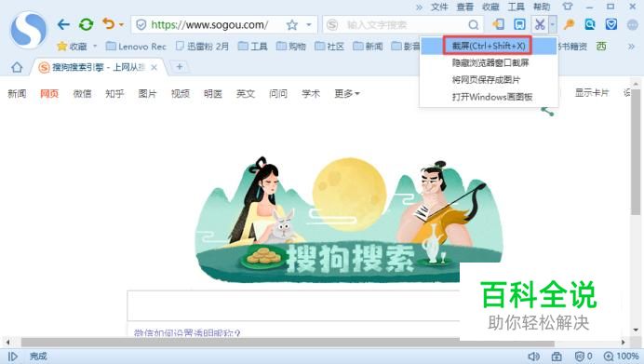Viewport: 644px width, 364px height.
Task: Expand the arrow next to the 收藏 favorites button
Action: click(95, 46)
